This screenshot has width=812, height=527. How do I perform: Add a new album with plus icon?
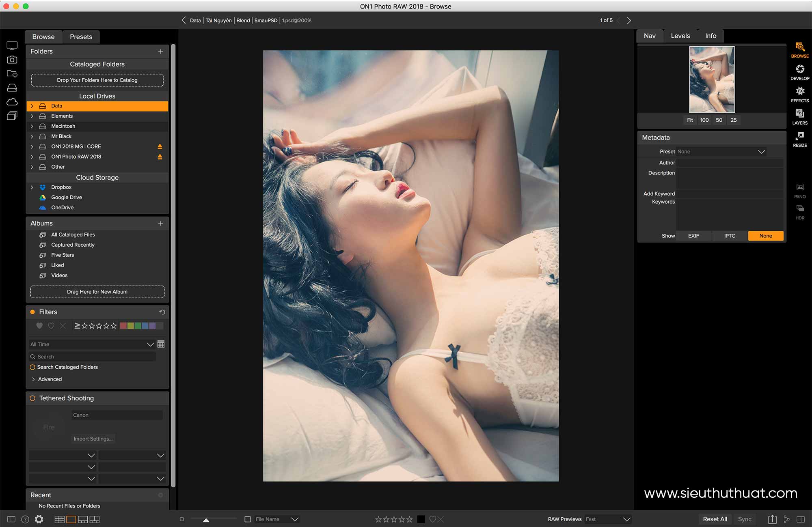click(x=160, y=224)
